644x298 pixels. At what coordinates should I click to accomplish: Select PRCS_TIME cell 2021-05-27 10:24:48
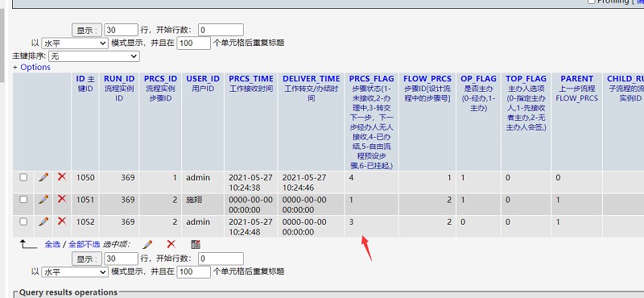(250, 227)
